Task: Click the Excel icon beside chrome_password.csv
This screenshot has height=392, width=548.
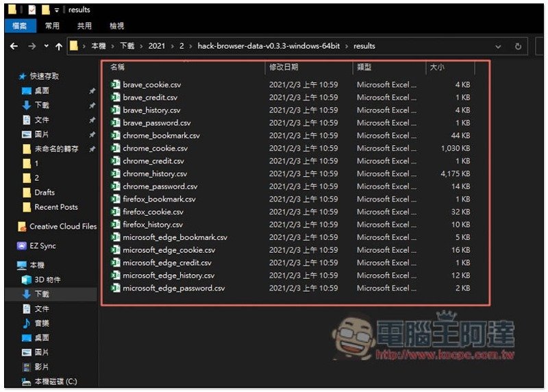Action: (x=115, y=186)
